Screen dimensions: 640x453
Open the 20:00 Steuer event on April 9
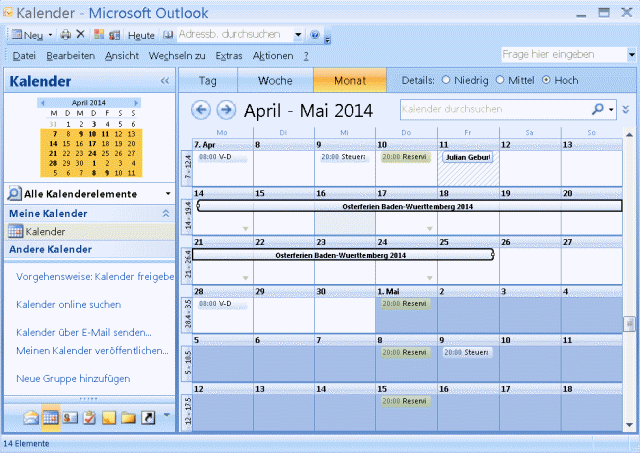coord(343,157)
